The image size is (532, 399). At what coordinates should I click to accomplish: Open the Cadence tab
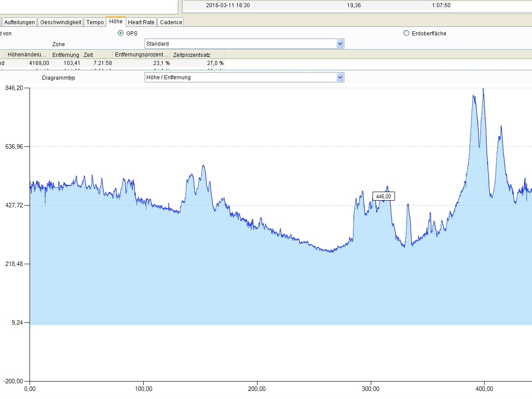[171, 22]
